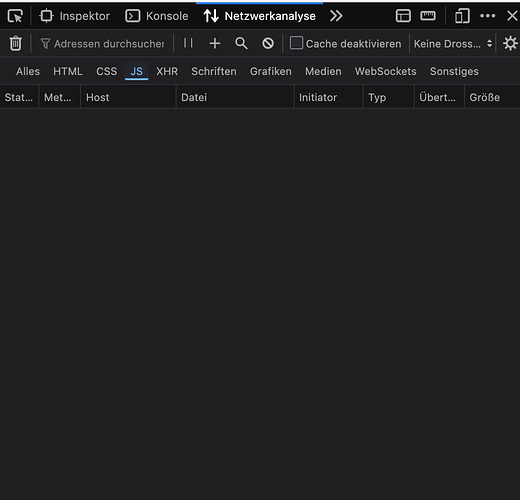The height and width of the screenshot is (500, 520).
Task: Open the three-dots devtools menu
Action: pos(488,16)
